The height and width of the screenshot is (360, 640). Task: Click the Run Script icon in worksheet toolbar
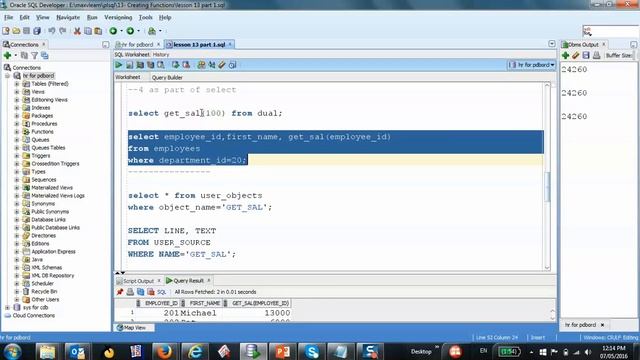[129, 65]
